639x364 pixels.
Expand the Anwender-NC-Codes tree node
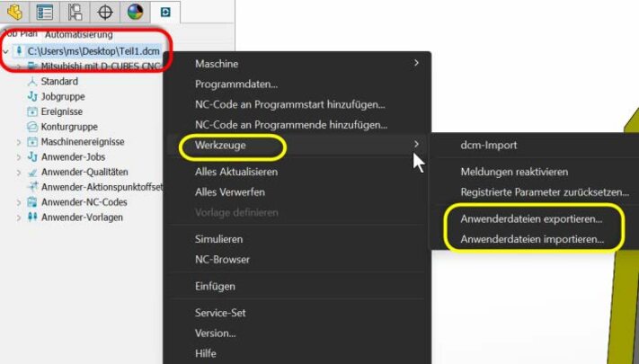(20, 202)
